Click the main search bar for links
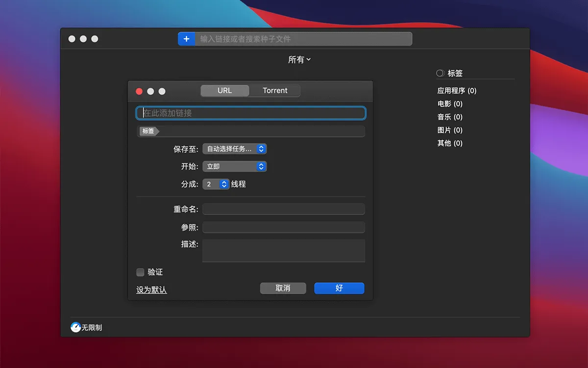Viewport: 588px width, 368px height. pos(303,39)
